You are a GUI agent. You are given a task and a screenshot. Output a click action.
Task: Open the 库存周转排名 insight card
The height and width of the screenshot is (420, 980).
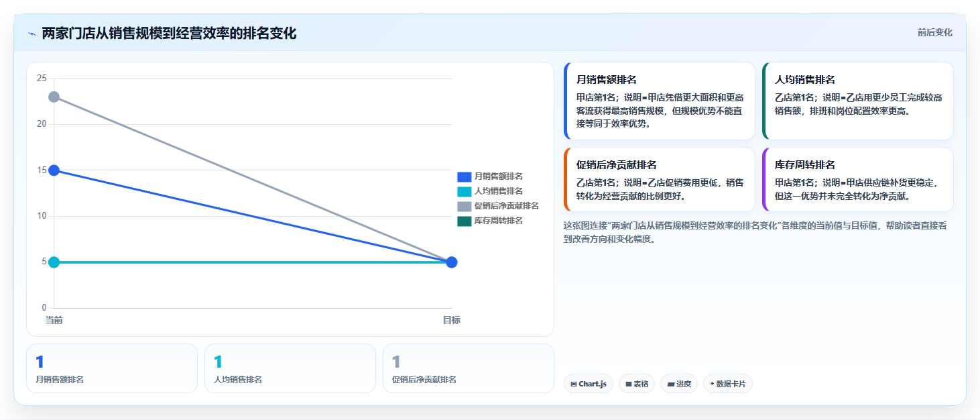(858, 180)
